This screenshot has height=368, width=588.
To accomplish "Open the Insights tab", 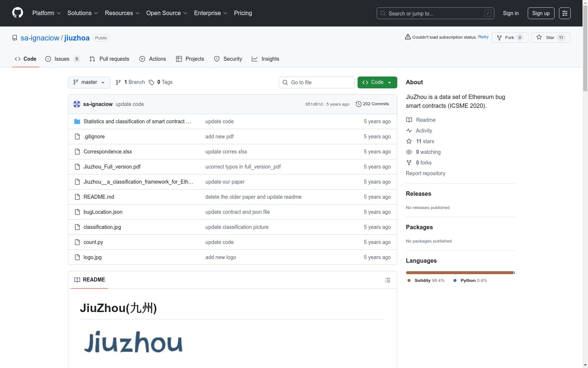I will coord(265,59).
